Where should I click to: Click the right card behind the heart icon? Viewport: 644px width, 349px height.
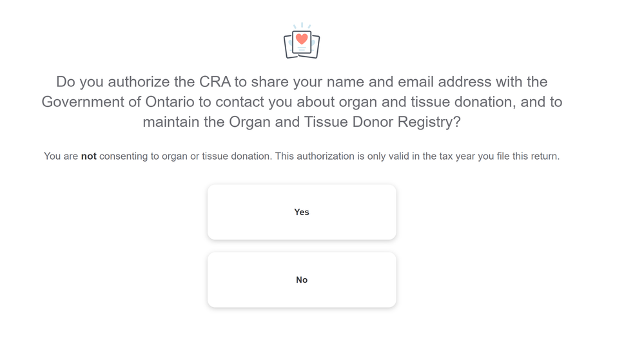pyautogui.click(x=316, y=47)
